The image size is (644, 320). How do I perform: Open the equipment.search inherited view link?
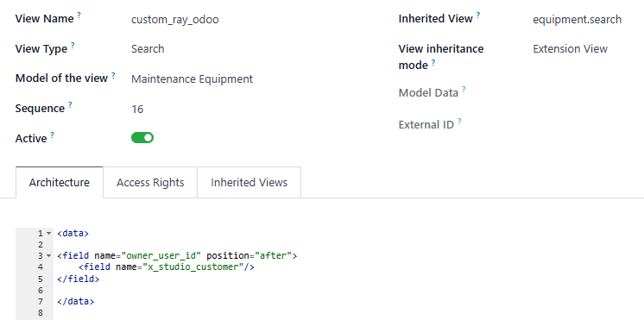click(x=577, y=19)
